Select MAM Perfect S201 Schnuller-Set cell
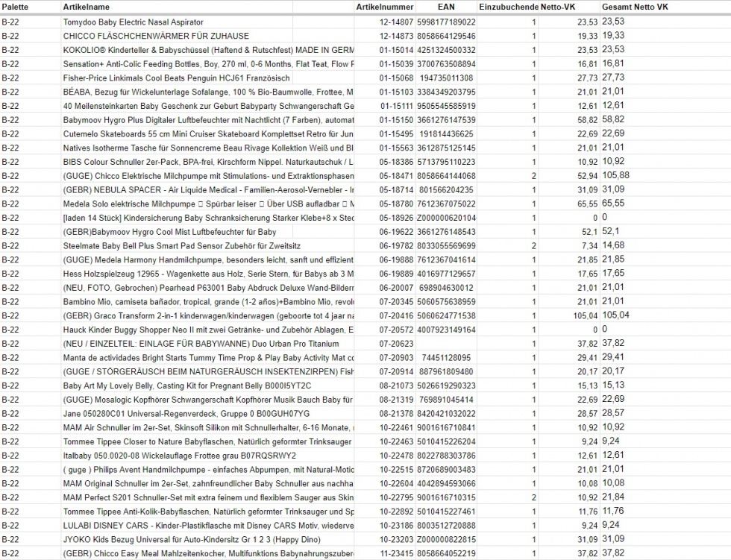Screen dimensions: 731x560 click(x=208, y=497)
